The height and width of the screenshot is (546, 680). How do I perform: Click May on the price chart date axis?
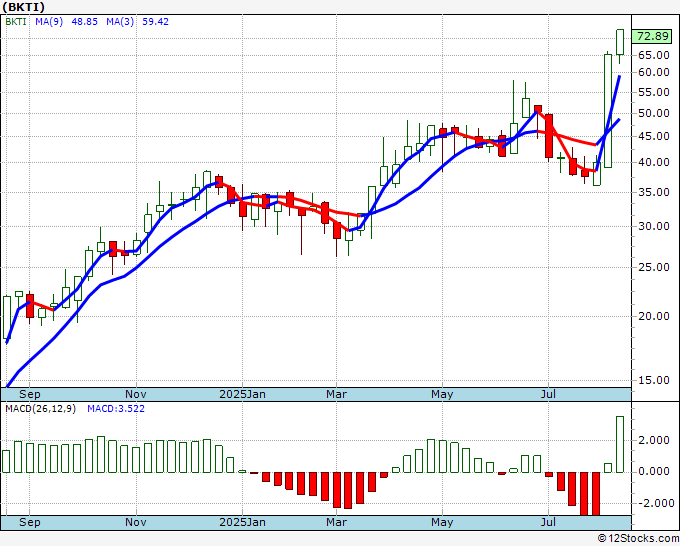[442, 394]
